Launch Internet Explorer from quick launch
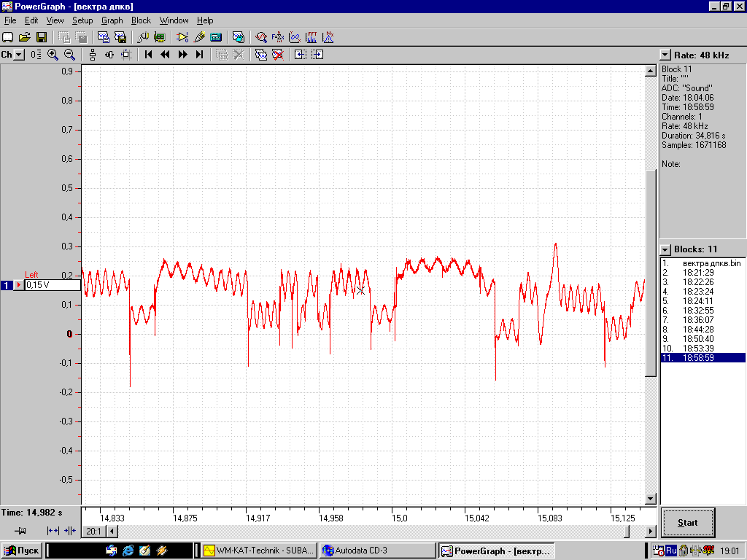The image size is (747, 560). pos(128,551)
